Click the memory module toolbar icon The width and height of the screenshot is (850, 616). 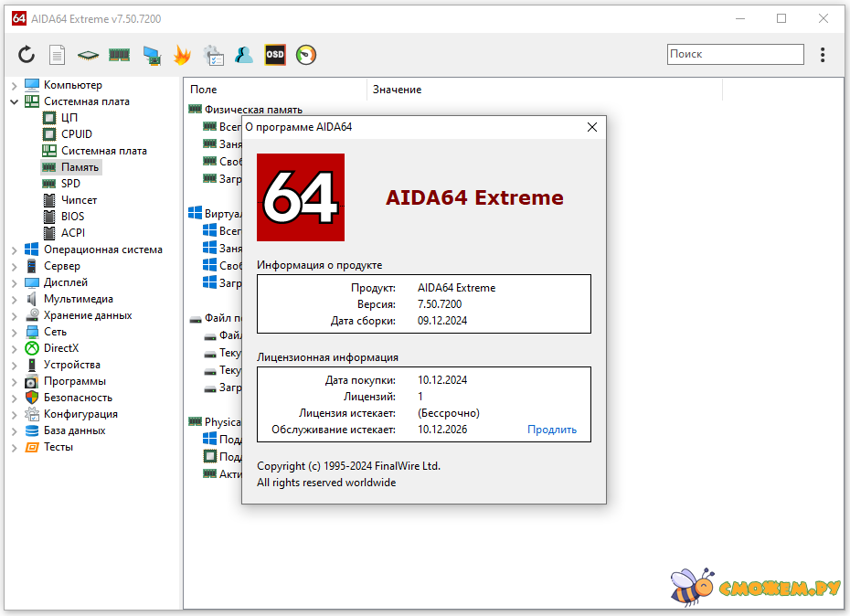[119, 55]
